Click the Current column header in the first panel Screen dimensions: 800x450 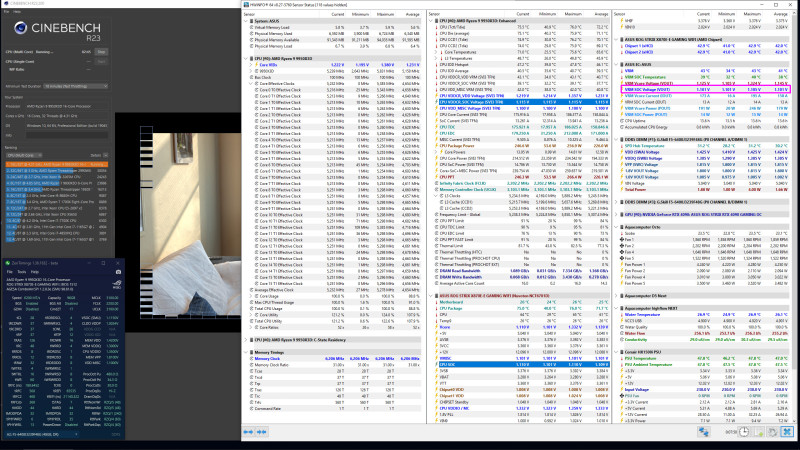(x=337, y=14)
